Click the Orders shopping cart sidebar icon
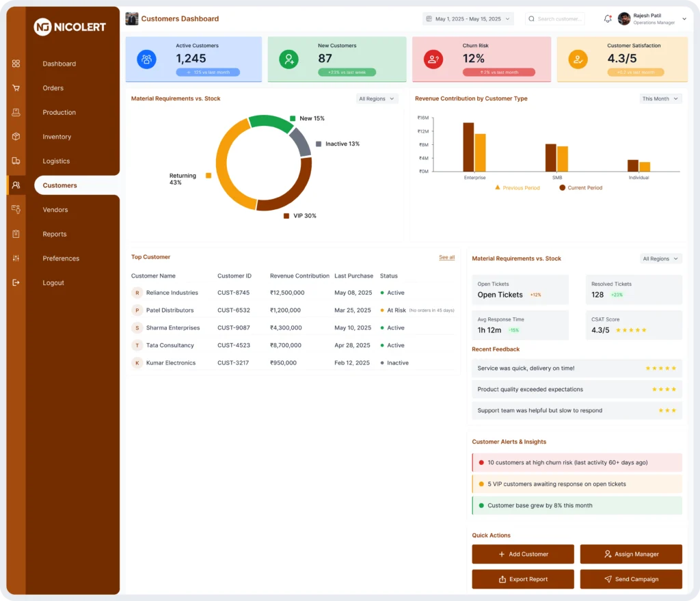The image size is (700, 601). point(16,88)
